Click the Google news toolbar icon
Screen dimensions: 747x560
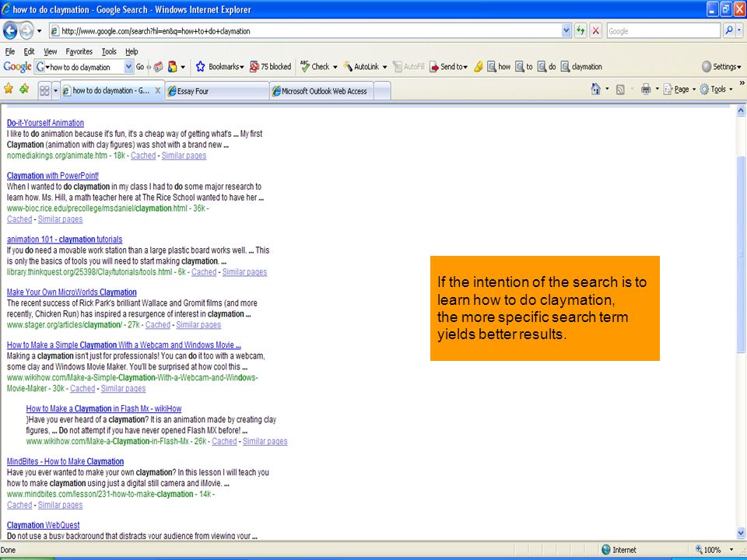(159, 67)
